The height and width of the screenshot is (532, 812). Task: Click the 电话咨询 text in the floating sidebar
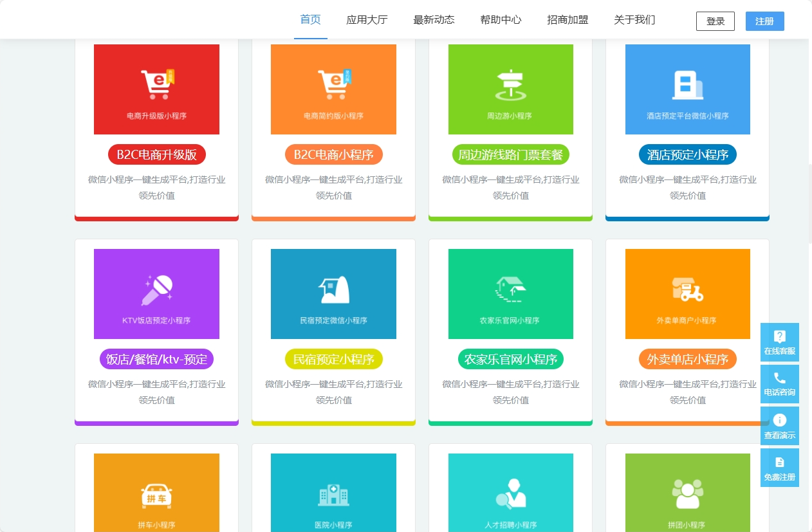[x=780, y=392]
